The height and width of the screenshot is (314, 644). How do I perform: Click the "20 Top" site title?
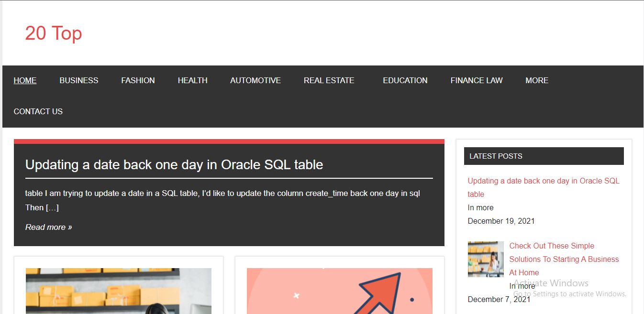coord(54,33)
